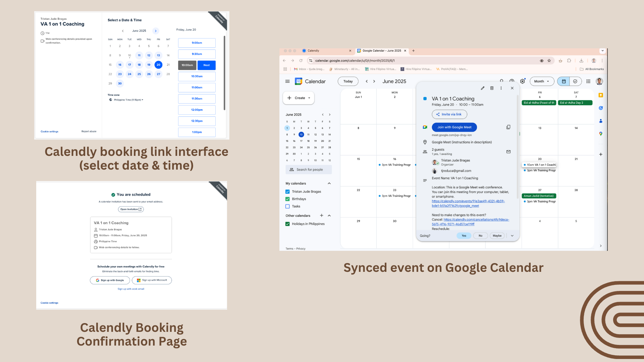Click Join with Google Meet button

coord(454,127)
